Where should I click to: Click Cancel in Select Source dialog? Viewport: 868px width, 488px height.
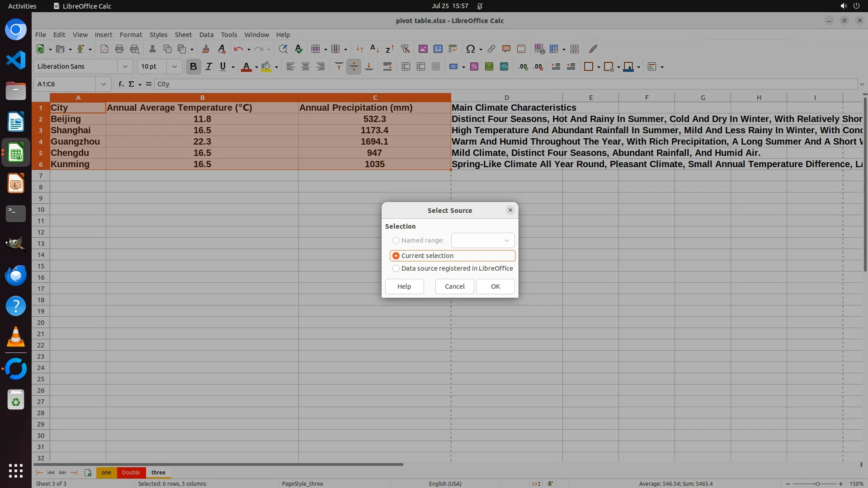coord(454,286)
